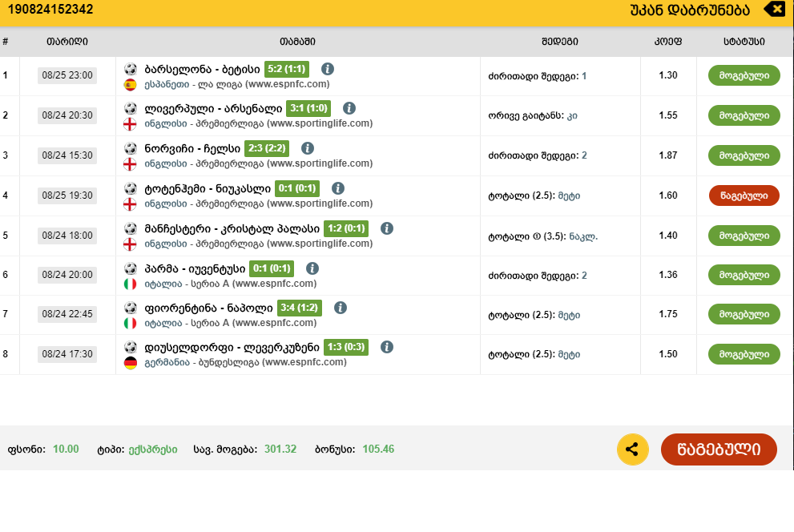Open info for დიუსელდორფი - ლევერკუზენი match
794x532 pixels.
click(387, 347)
